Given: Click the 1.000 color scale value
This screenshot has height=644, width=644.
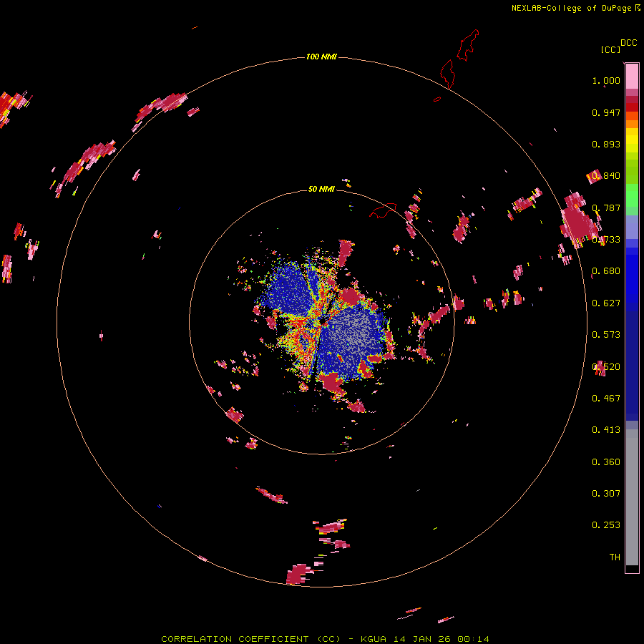Looking at the screenshot, I should [606, 80].
